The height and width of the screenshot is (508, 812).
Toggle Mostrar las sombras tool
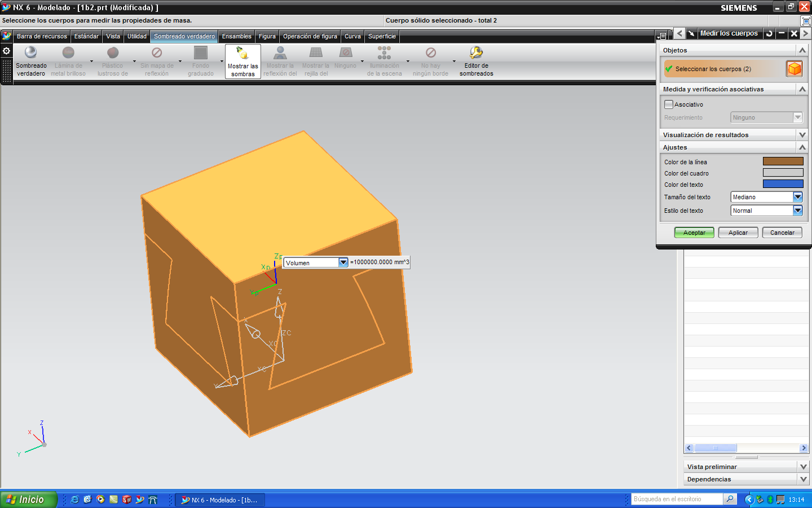pyautogui.click(x=243, y=61)
